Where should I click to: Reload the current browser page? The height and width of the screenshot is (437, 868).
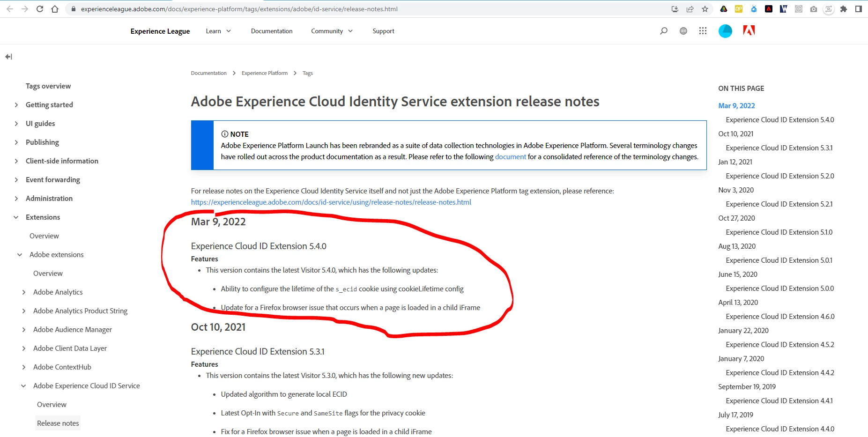tap(40, 9)
